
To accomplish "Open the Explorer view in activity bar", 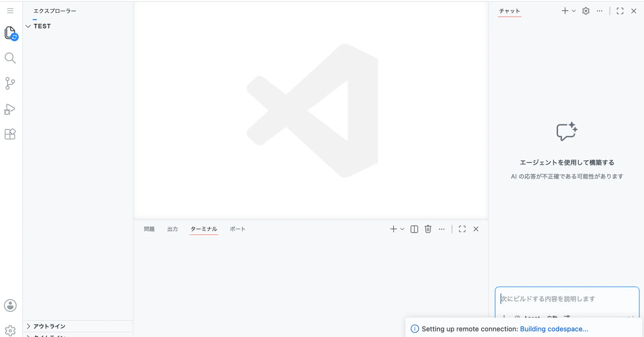I will click(11, 33).
